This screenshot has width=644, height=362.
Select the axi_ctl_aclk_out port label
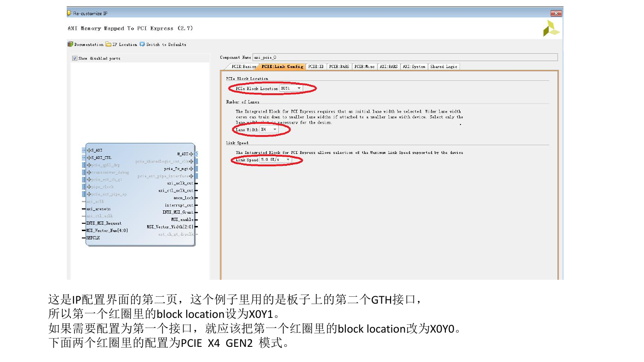[176, 191]
